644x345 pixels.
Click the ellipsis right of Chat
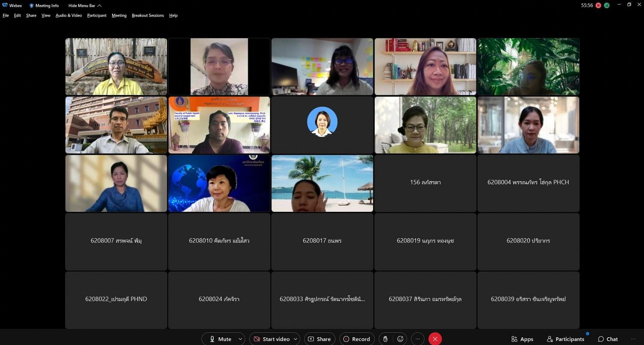pos(633,339)
